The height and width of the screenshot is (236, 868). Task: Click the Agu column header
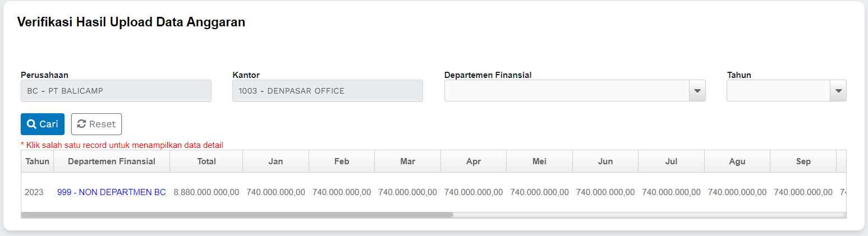tap(737, 161)
